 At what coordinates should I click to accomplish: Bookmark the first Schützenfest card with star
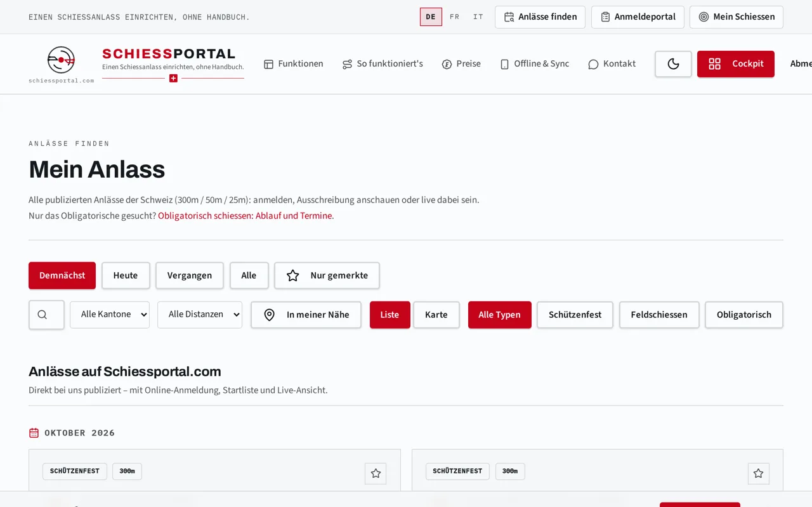pos(376,473)
